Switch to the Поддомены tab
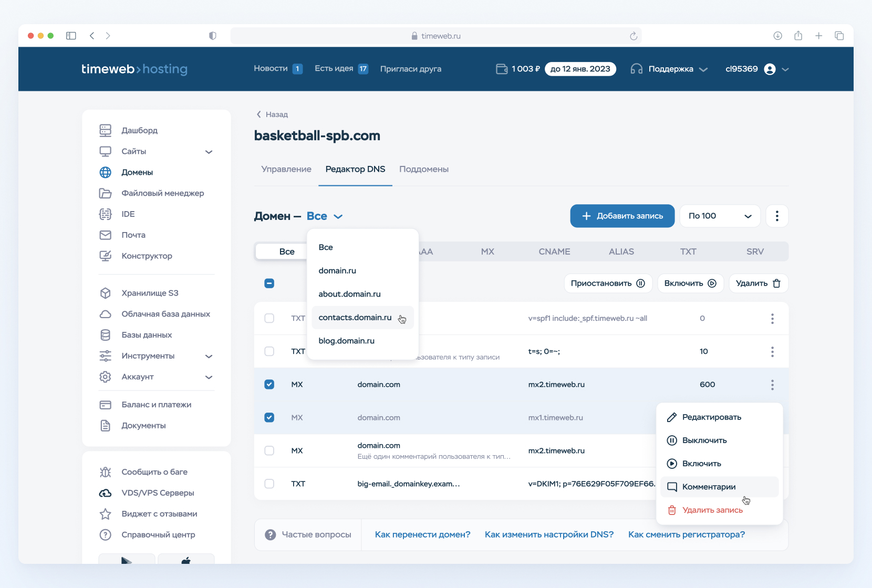Image resolution: width=872 pixels, height=588 pixels. coord(424,169)
